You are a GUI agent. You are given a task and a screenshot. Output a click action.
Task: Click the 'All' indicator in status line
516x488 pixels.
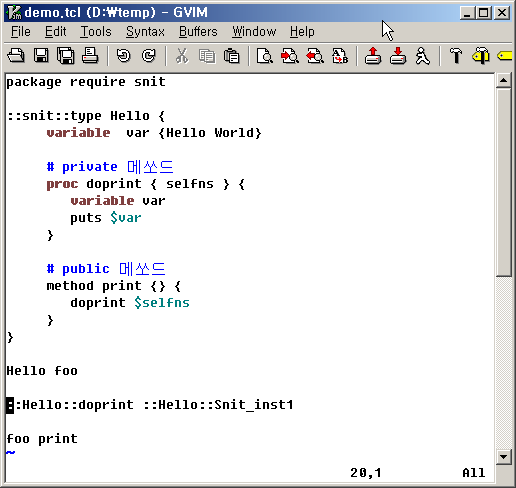tap(474, 473)
